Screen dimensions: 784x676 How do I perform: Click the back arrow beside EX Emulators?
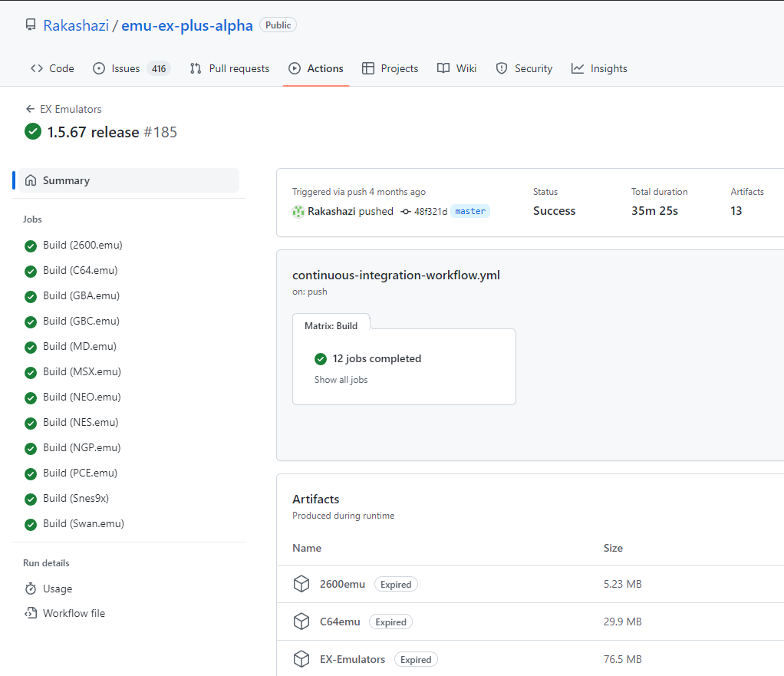(x=30, y=109)
